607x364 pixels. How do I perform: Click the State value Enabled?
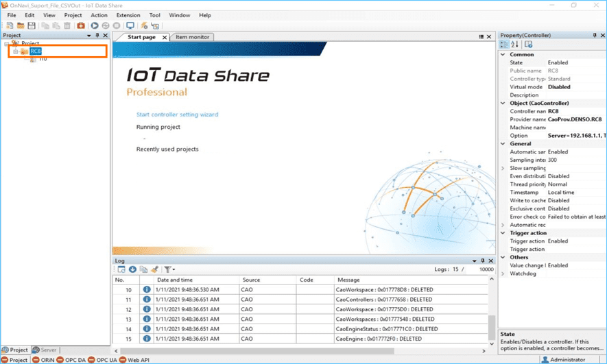point(558,62)
